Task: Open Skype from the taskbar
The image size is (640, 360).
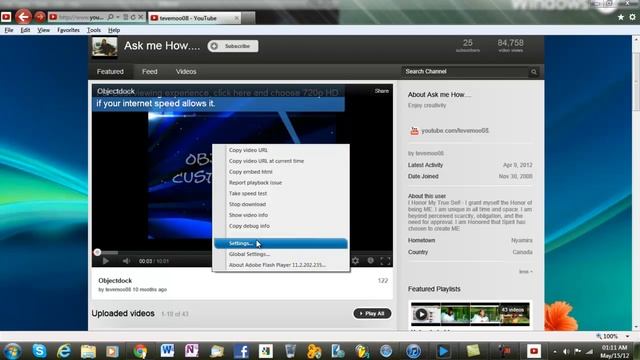Action: (39, 351)
